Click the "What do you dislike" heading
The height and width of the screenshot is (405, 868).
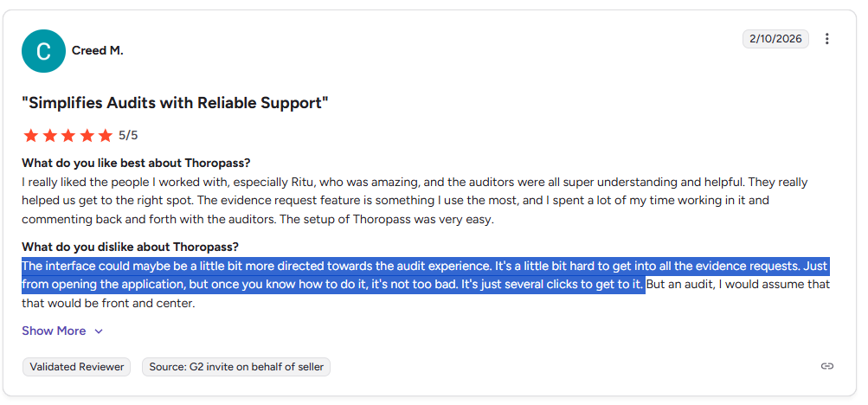point(128,247)
